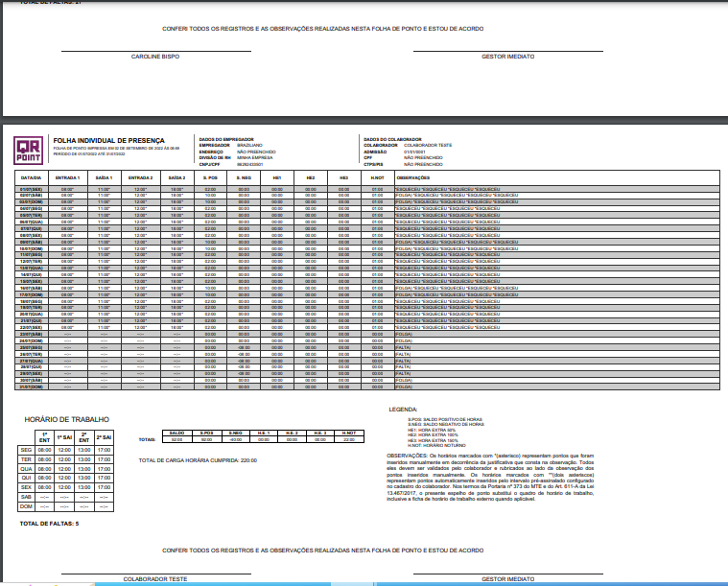The width and height of the screenshot is (728, 586).
Task: Select the SEG row in work schedule table
Action: 26,449
